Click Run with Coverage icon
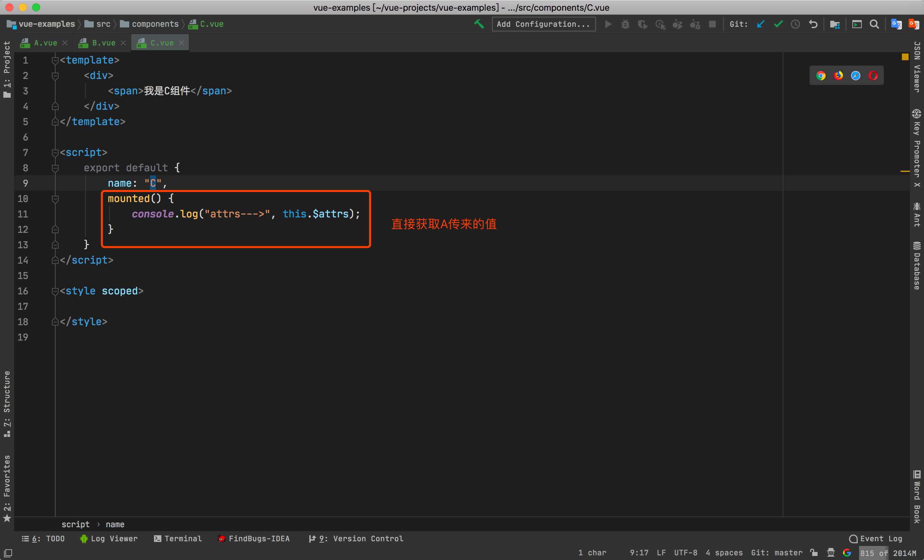 642,24
